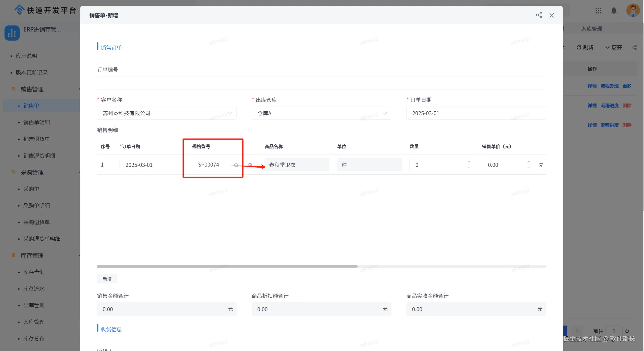Go to 库存查询 menu item
644x351 pixels.
pos(34,272)
